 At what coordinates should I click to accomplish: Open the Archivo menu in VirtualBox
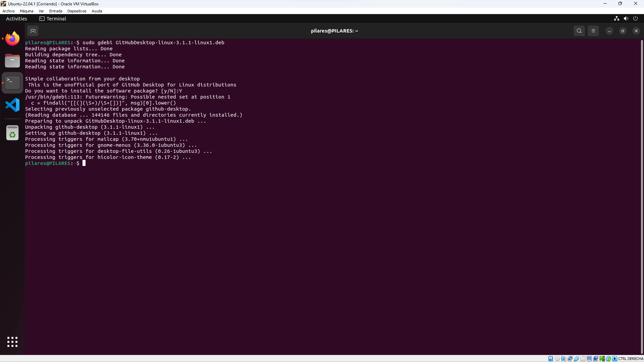click(8, 11)
